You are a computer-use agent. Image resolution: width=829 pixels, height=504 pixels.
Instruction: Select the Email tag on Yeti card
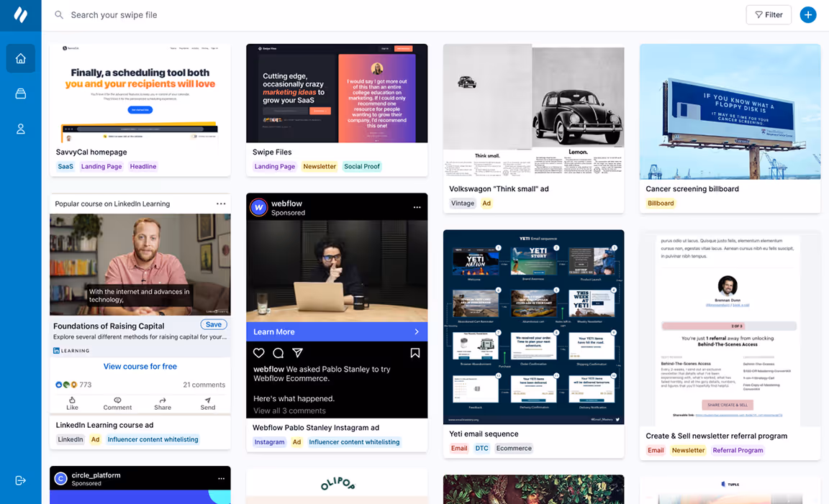click(459, 449)
